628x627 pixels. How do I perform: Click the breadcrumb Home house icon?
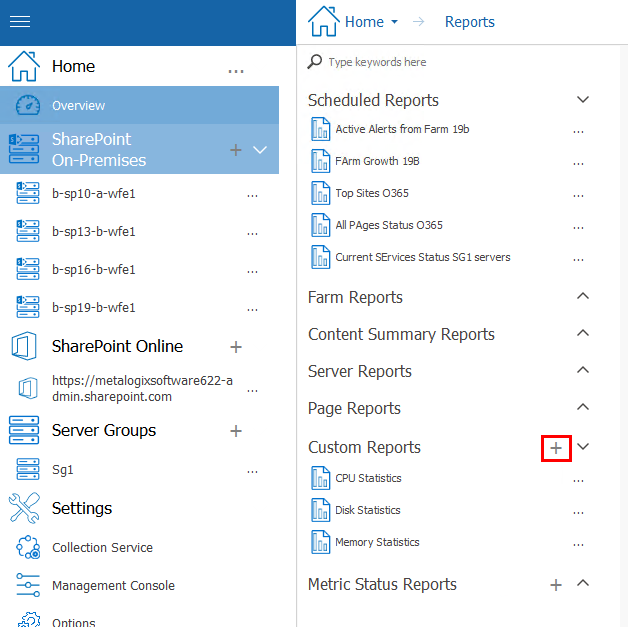coord(324,21)
